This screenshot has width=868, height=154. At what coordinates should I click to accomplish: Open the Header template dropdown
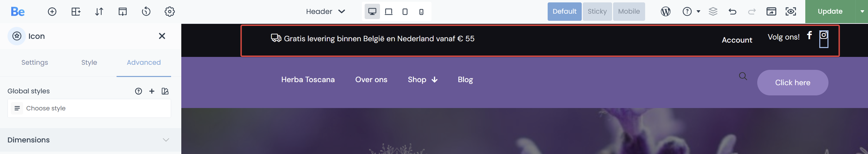pyautogui.click(x=325, y=12)
